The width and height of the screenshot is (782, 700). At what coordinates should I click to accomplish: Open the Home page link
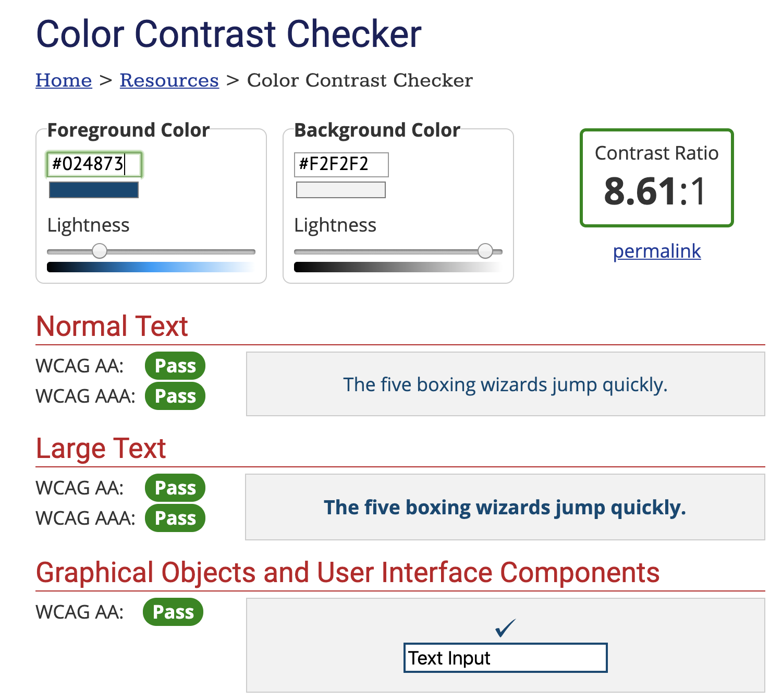pyautogui.click(x=63, y=80)
